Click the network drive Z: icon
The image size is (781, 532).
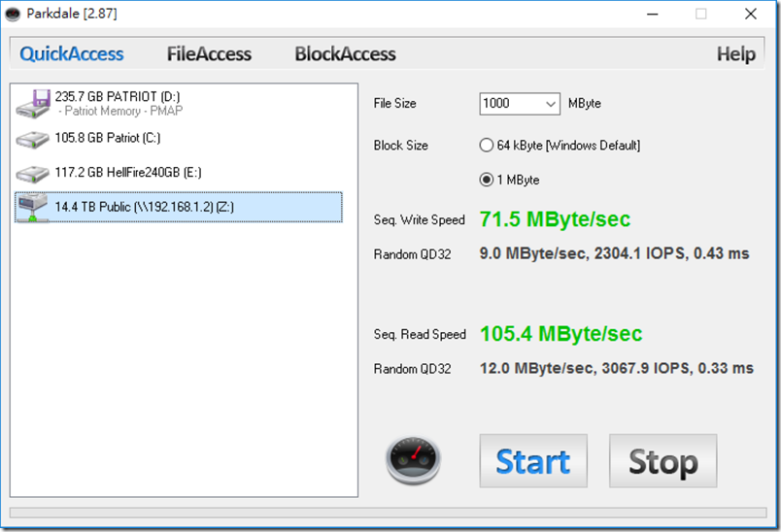(32, 208)
